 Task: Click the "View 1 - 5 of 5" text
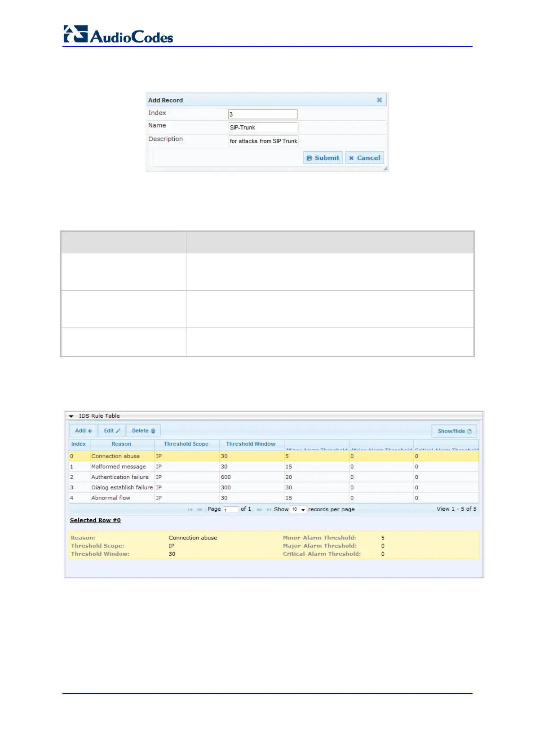coord(456,509)
